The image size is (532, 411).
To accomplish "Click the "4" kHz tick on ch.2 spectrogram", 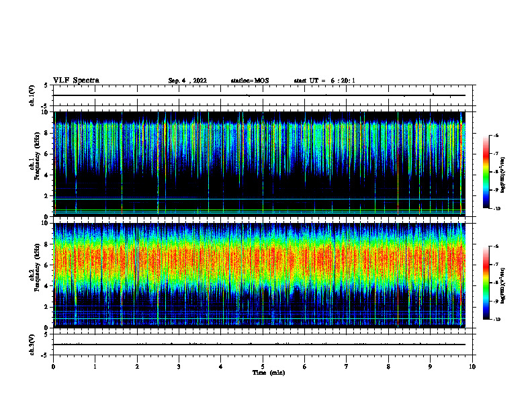I will 46,286.
